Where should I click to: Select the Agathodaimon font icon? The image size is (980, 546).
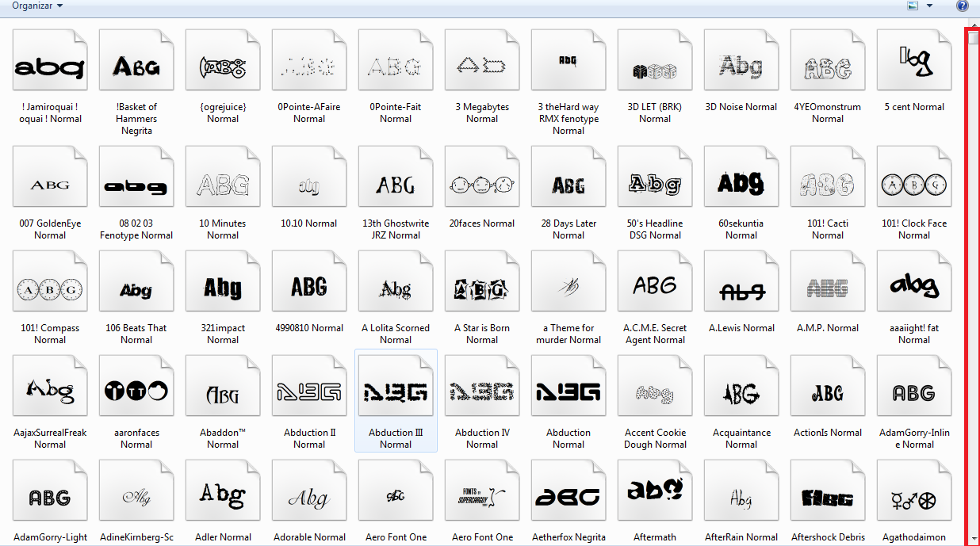914,498
